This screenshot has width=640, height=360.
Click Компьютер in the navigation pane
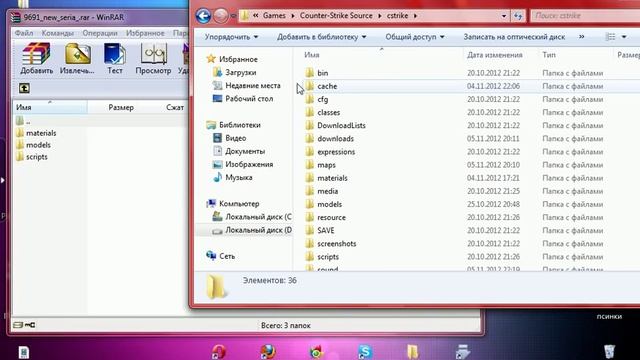coord(233,203)
